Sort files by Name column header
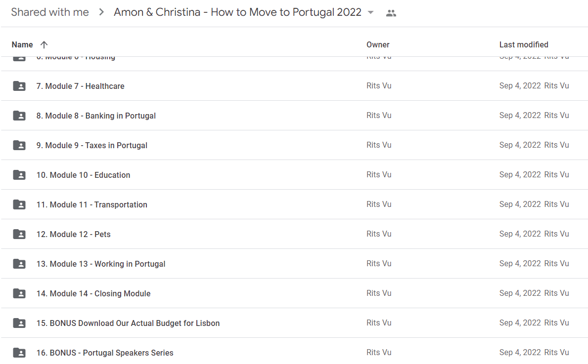Viewport: 588px width, 364px height. (x=22, y=45)
